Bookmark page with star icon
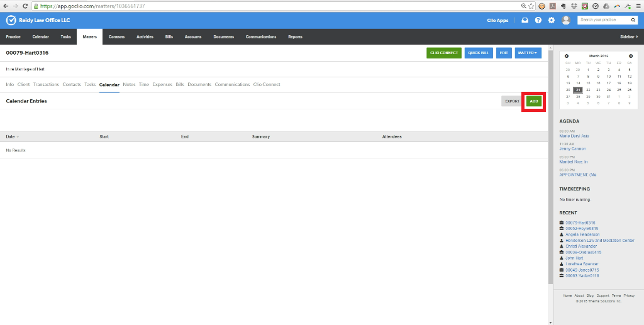Screen dimensions: 644x325 point(531,6)
